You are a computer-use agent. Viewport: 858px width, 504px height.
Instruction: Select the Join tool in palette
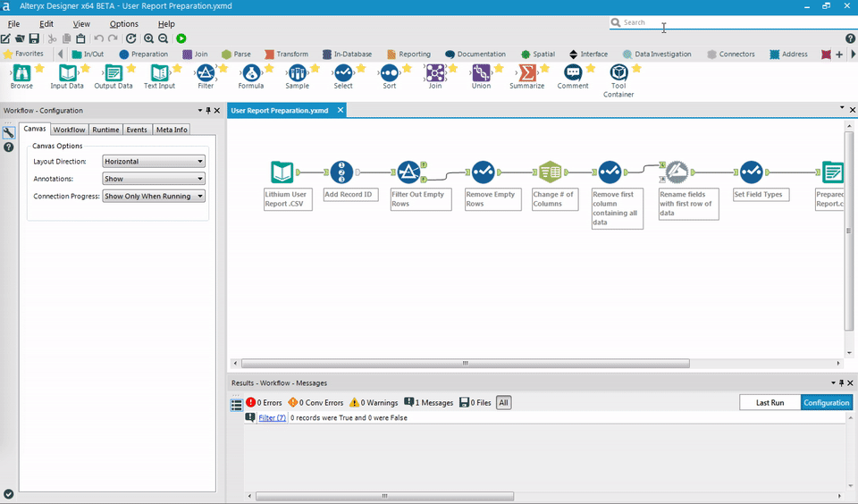[x=435, y=77]
